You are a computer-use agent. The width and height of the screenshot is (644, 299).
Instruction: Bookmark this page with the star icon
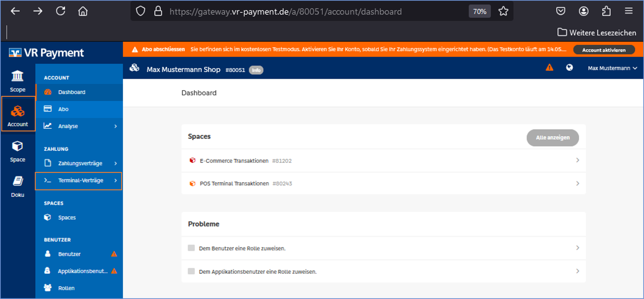tap(503, 11)
